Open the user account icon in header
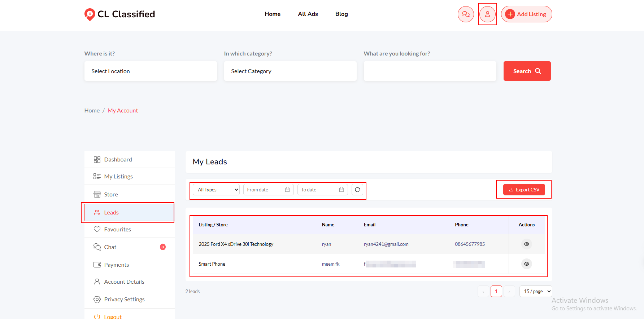644x319 pixels. pyautogui.click(x=487, y=14)
